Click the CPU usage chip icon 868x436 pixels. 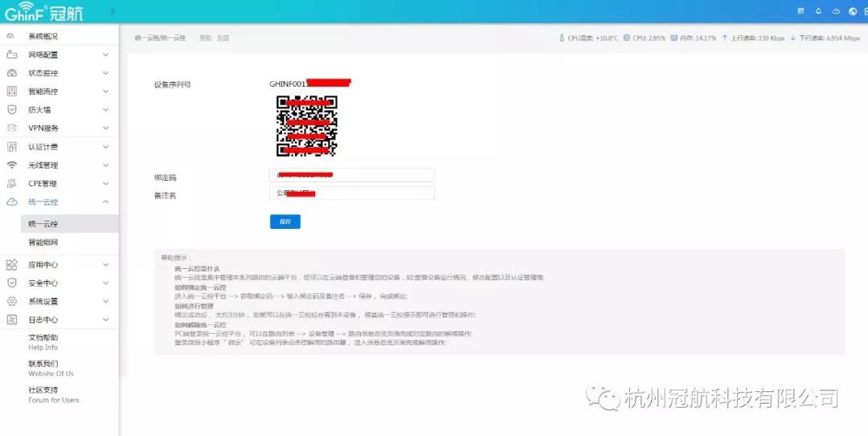click(627, 39)
